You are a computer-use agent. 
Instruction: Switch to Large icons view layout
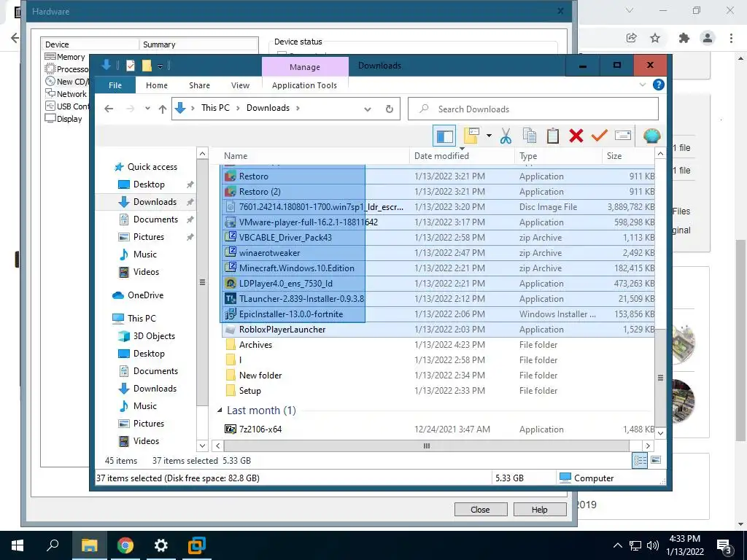pos(656,460)
